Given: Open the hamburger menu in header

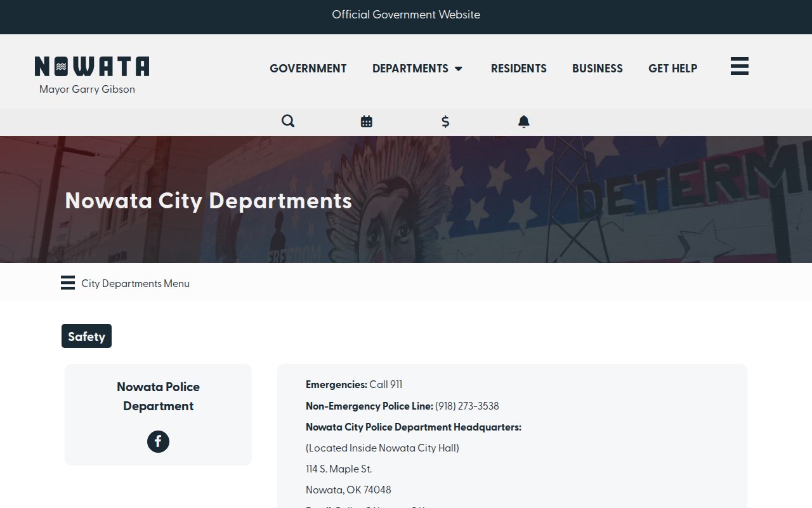Looking at the screenshot, I should [x=740, y=66].
